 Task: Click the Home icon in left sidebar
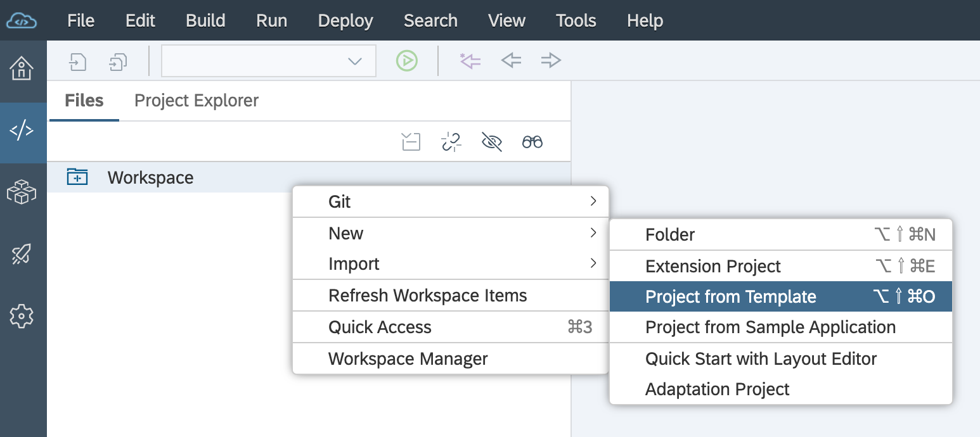coord(22,68)
